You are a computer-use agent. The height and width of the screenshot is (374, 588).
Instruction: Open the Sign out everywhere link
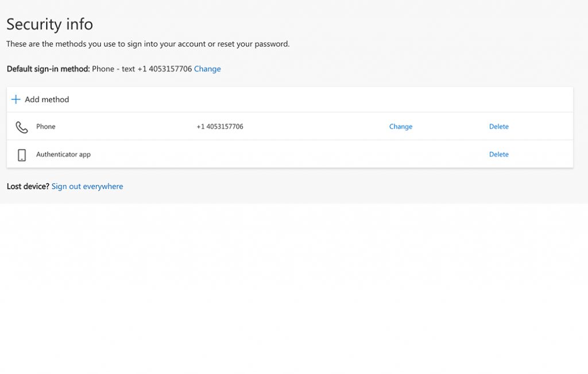pyautogui.click(x=87, y=186)
